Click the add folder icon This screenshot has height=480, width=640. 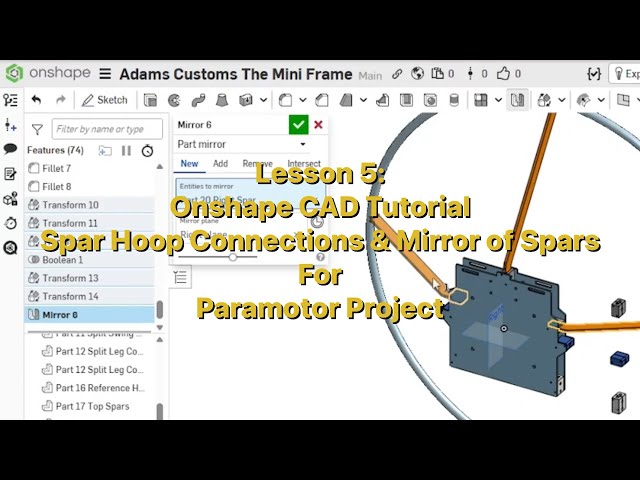pos(105,151)
